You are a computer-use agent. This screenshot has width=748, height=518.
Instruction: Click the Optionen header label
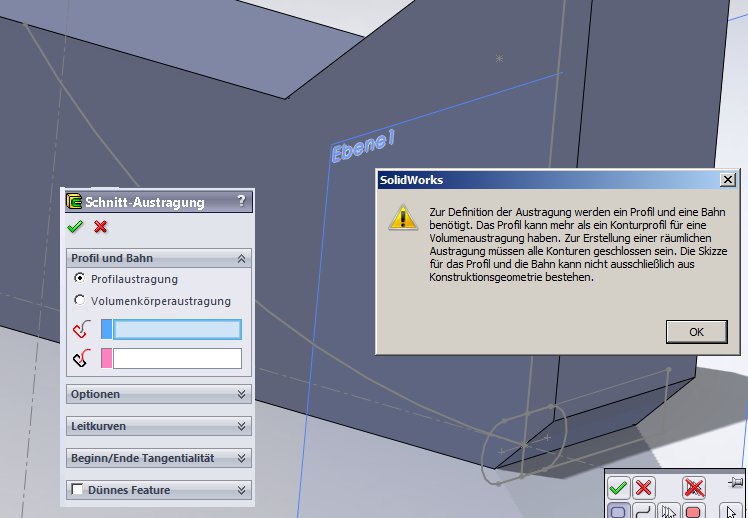95,394
